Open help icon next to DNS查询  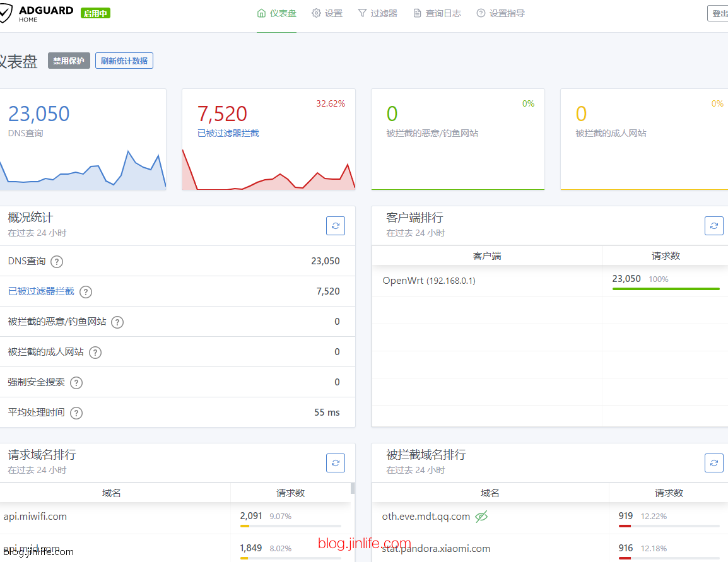(57, 262)
